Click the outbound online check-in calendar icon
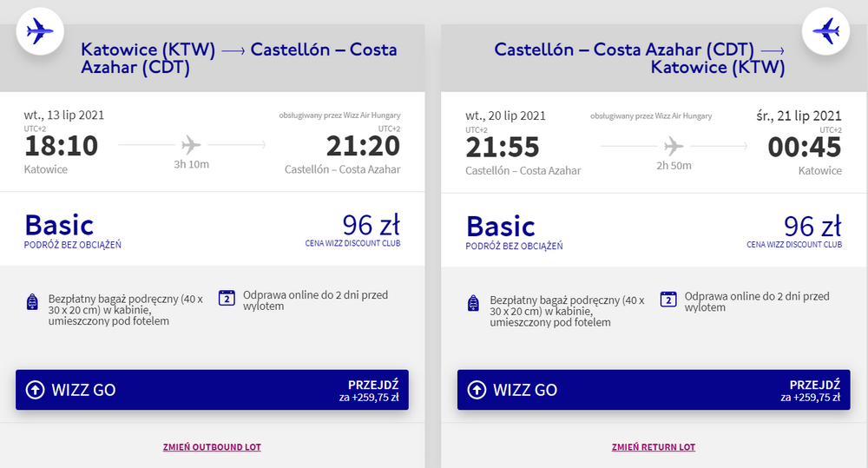 coord(227,298)
